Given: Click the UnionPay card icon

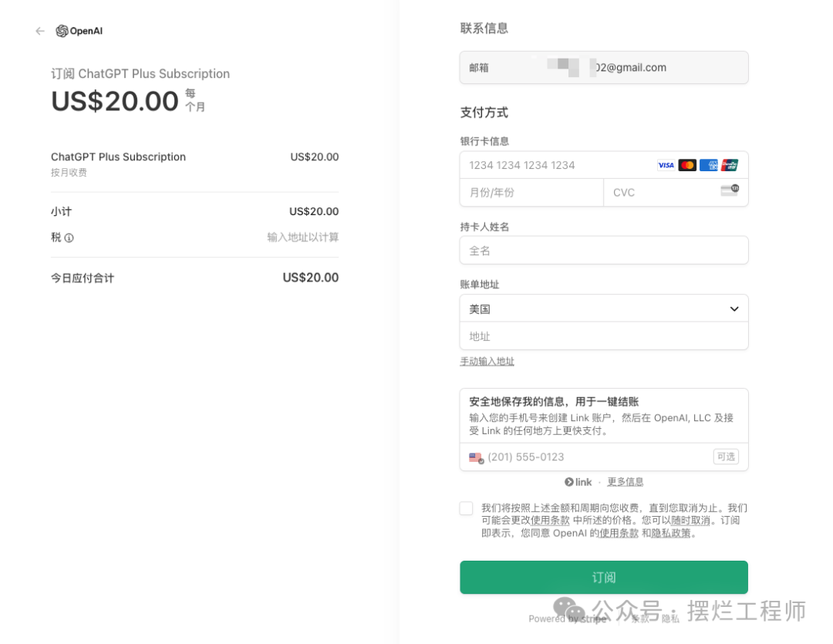Looking at the screenshot, I should [x=730, y=165].
